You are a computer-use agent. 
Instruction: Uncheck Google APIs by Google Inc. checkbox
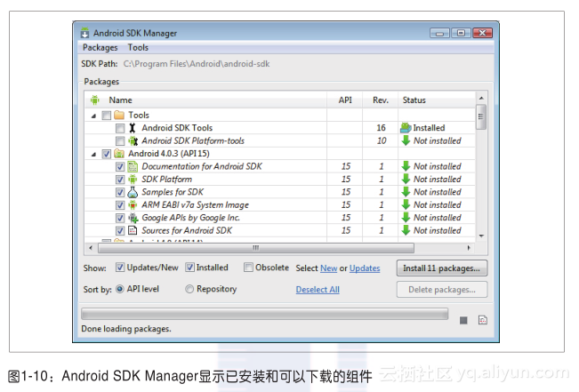[x=120, y=218]
